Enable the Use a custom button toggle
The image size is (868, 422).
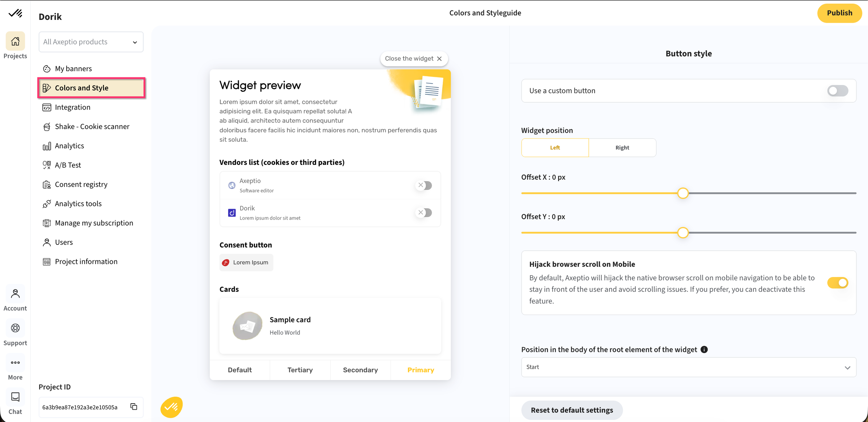pyautogui.click(x=838, y=91)
